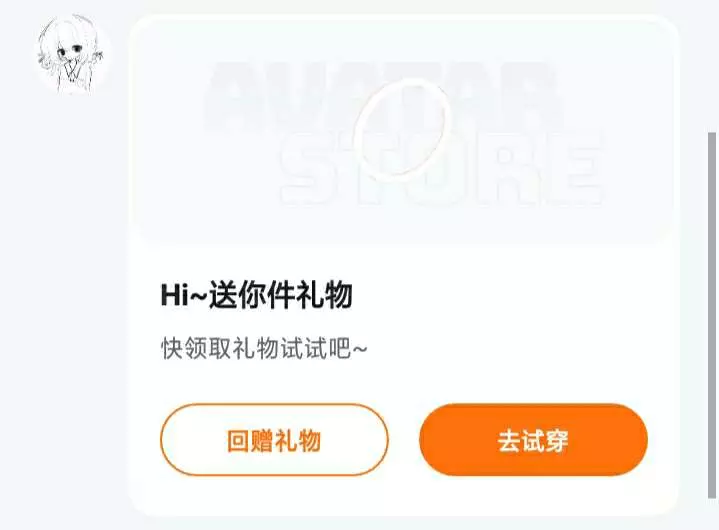Screen dimensions: 719x530
Task: Preview the ring accessory in the banner
Action: (402, 128)
